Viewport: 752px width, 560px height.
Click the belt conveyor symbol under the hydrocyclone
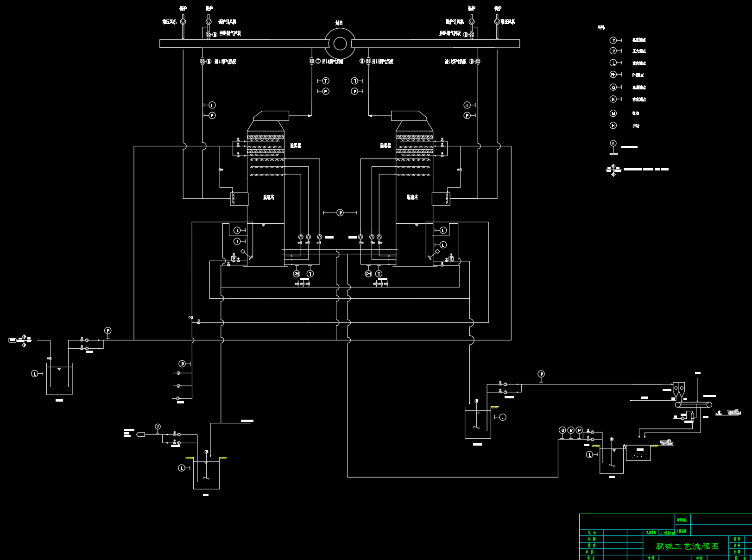point(694,405)
